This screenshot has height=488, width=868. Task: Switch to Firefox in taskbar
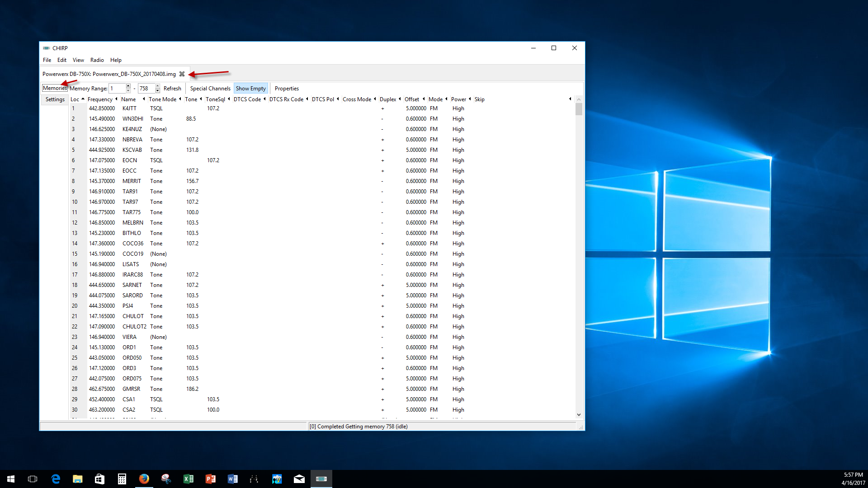pyautogui.click(x=144, y=479)
